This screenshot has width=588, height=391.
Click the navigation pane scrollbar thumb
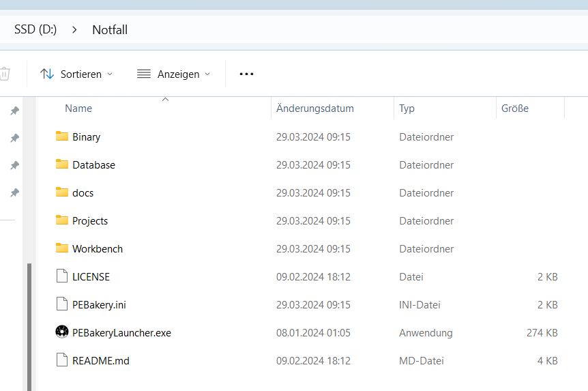(29, 327)
